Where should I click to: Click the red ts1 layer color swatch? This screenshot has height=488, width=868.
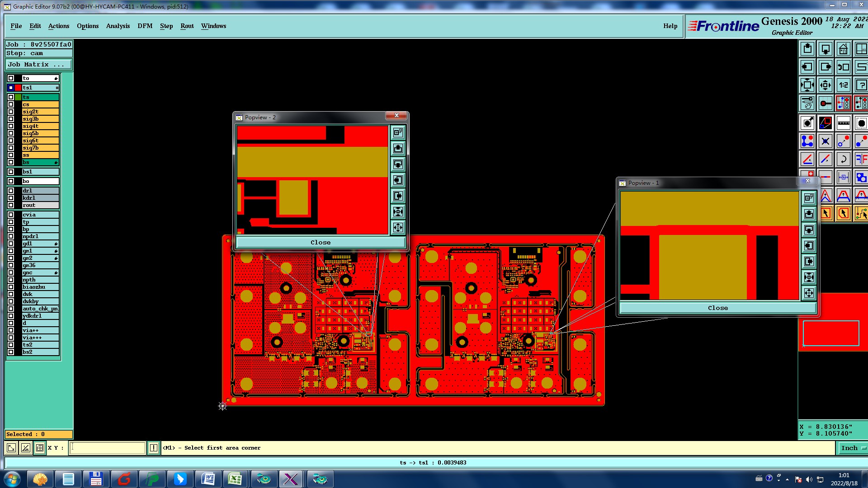point(18,88)
